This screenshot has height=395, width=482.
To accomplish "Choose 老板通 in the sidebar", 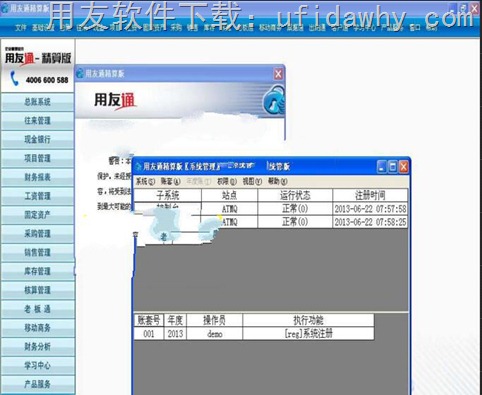I will click(37, 309).
